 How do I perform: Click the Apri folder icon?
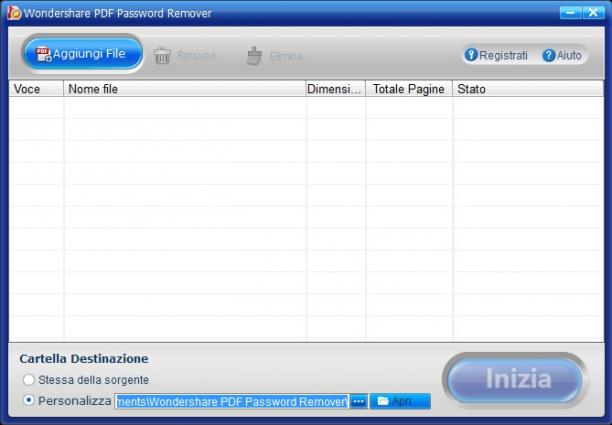click(383, 401)
